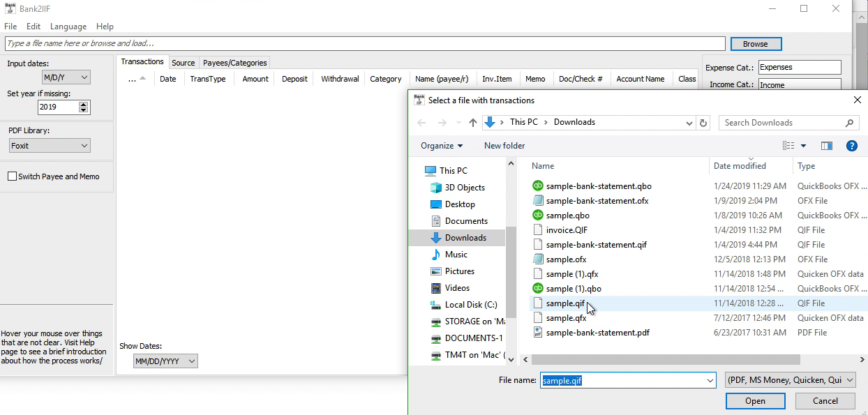Click the sample-bank-statement.qif file icon
868x415 pixels.
point(537,245)
